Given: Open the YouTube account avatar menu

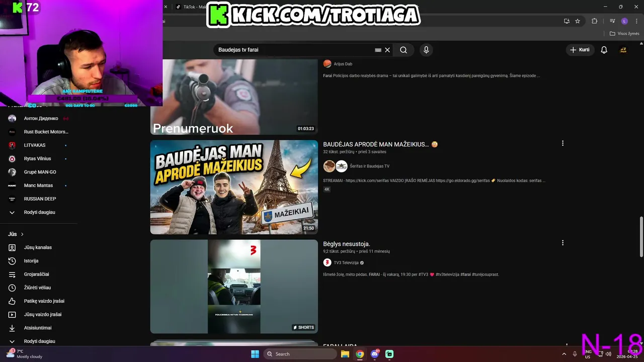Looking at the screenshot, I should (x=623, y=50).
